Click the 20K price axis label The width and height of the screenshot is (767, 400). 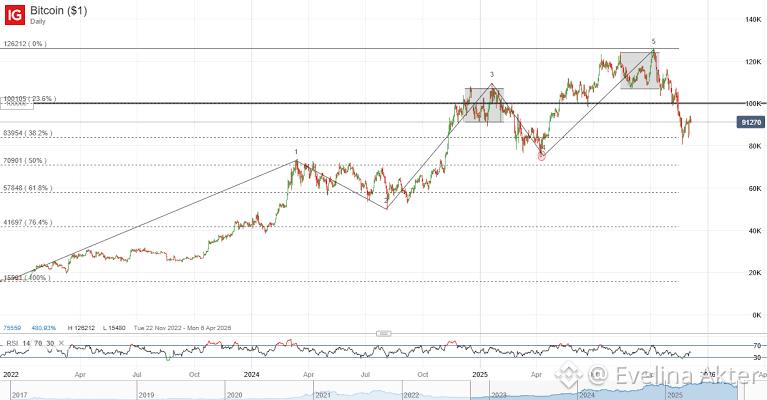click(x=755, y=273)
